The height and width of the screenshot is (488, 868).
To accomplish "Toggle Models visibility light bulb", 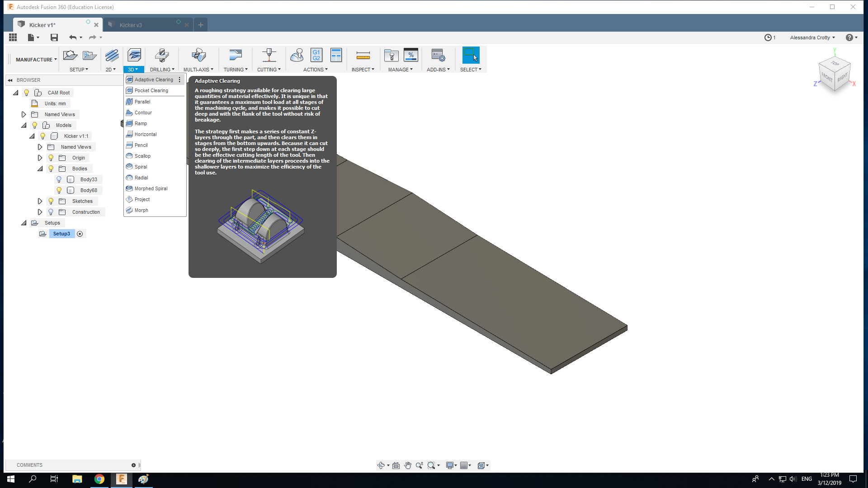I will point(35,125).
